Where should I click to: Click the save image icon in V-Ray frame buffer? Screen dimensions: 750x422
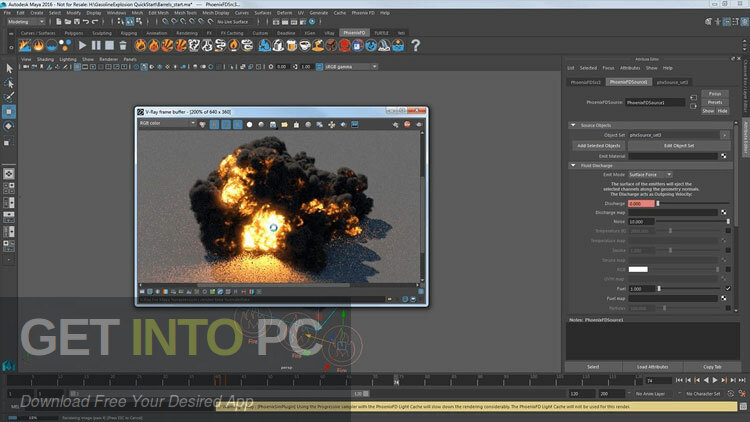(x=273, y=124)
